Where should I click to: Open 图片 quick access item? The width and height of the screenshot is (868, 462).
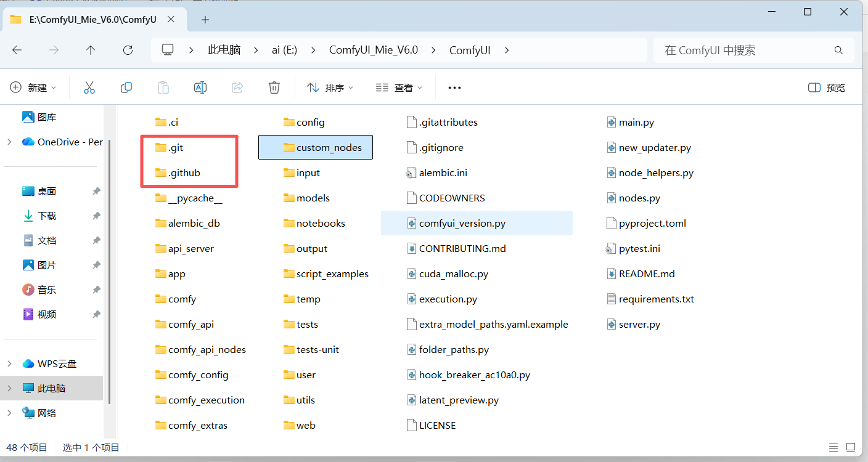pyautogui.click(x=39, y=265)
